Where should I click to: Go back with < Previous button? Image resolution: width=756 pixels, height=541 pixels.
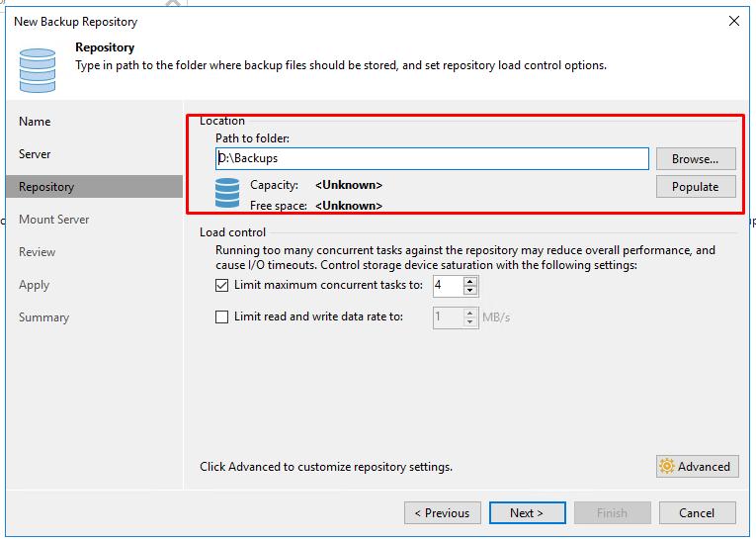click(x=442, y=512)
